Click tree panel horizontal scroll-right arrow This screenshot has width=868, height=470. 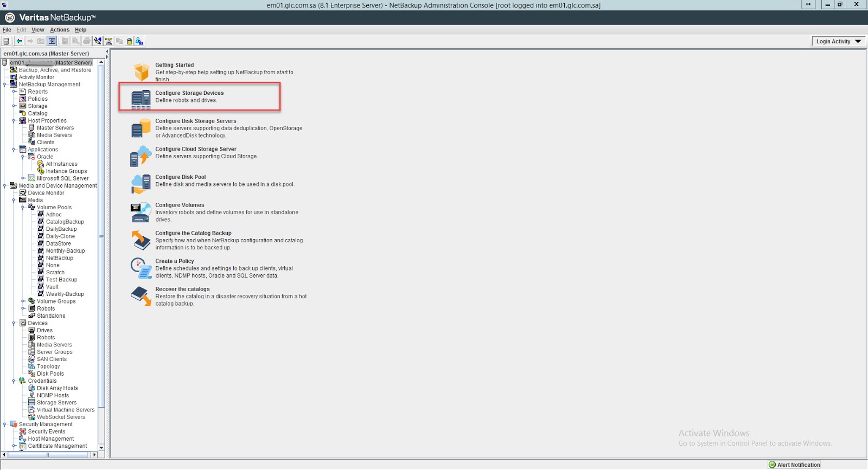[94, 455]
